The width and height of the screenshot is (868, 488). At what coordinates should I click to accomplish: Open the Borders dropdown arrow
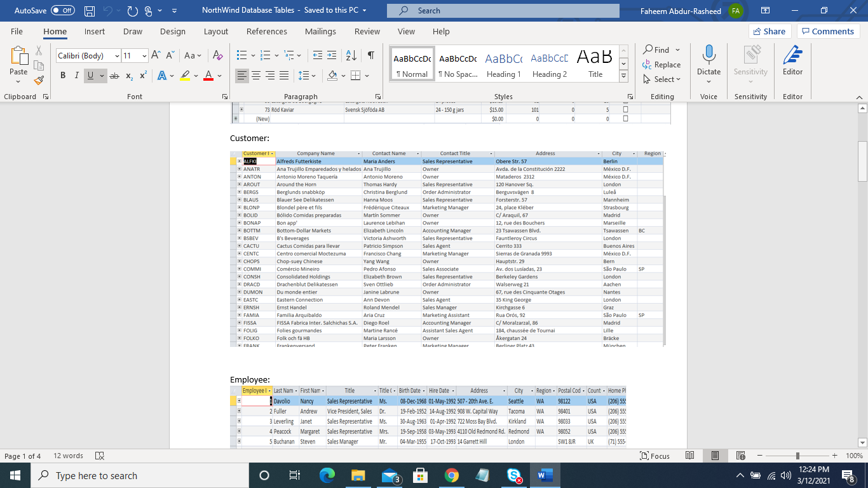367,76
